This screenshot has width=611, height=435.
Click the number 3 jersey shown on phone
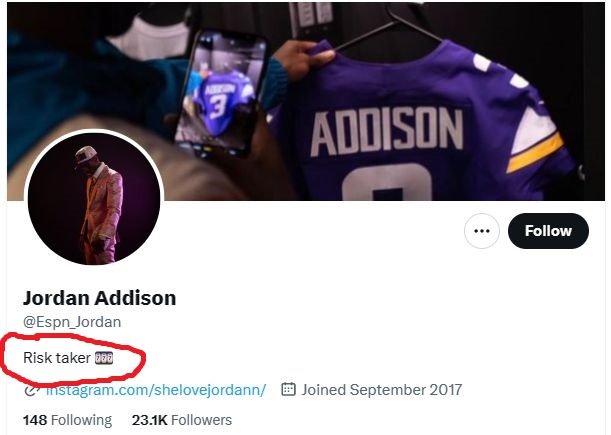click(x=219, y=99)
